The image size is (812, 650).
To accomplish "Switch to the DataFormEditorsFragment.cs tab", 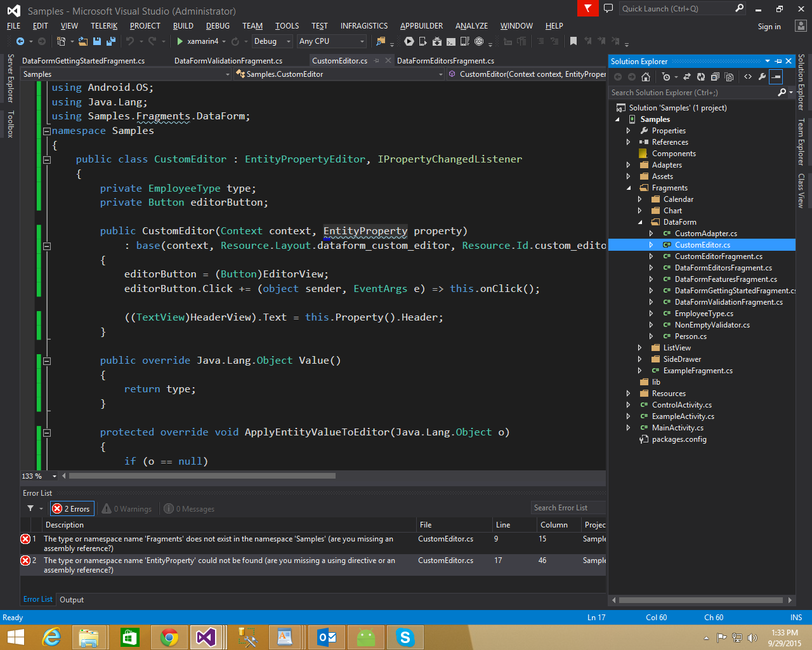I will [445, 61].
